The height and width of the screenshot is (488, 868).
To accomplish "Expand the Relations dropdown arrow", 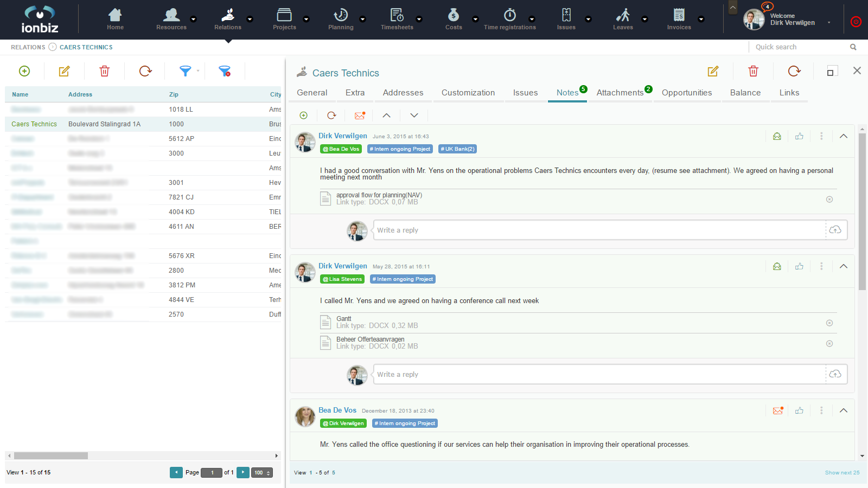I will [250, 19].
